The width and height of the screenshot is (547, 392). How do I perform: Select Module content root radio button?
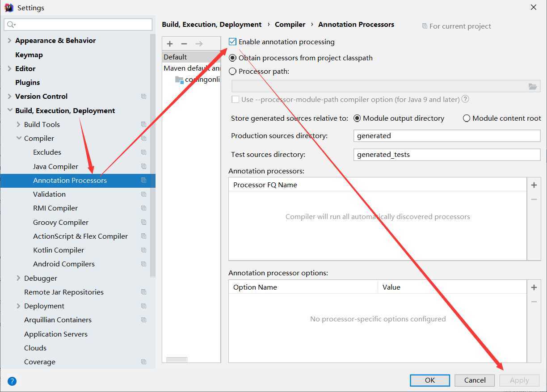coord(467,118)
